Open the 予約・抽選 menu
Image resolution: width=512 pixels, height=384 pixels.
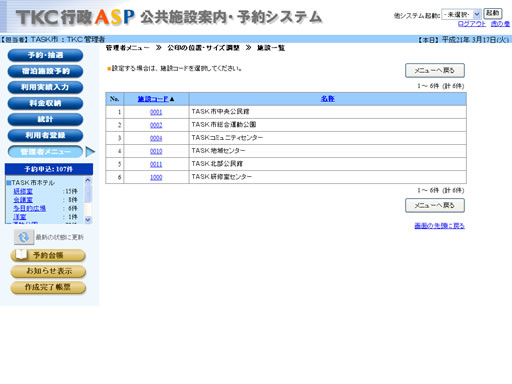(45, 55)
